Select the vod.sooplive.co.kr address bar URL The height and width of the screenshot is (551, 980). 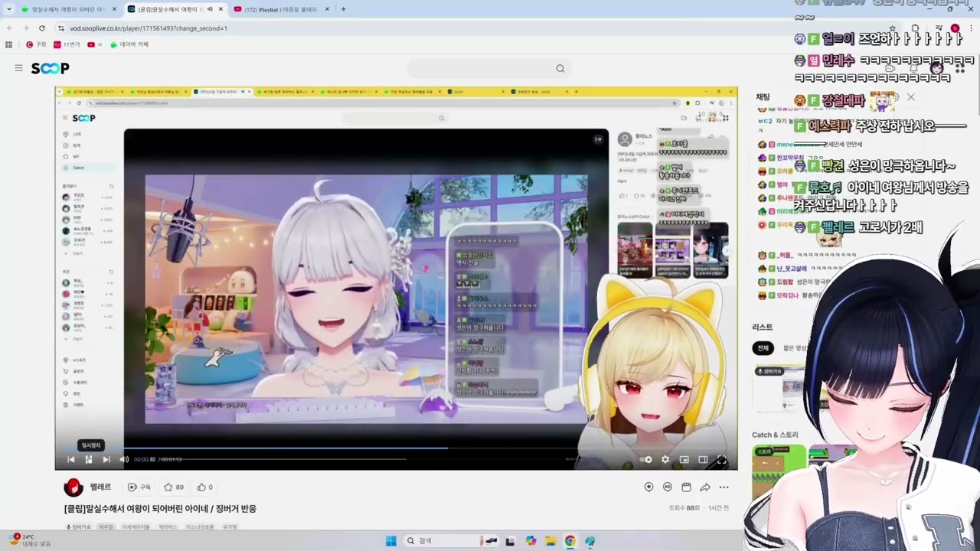[x=149, y=28]
